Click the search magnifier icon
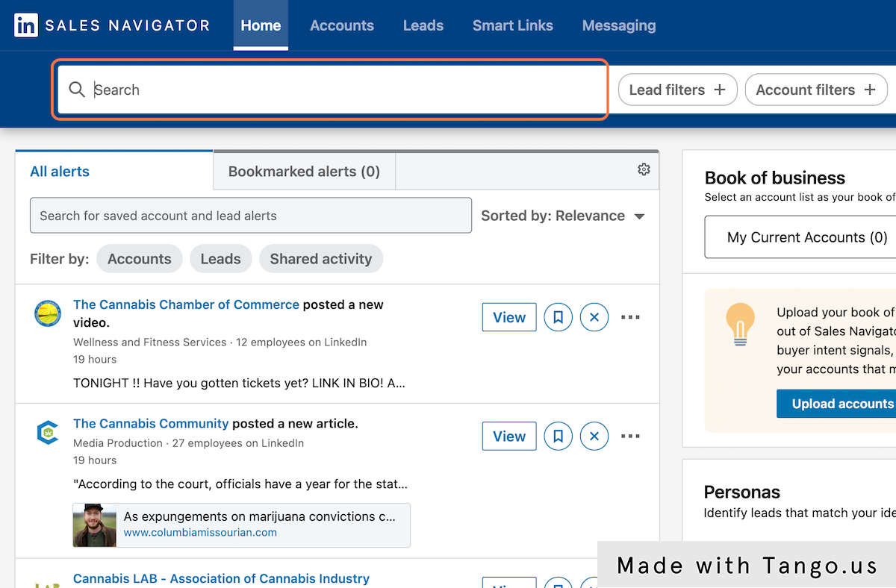 (x=77, y=90)
